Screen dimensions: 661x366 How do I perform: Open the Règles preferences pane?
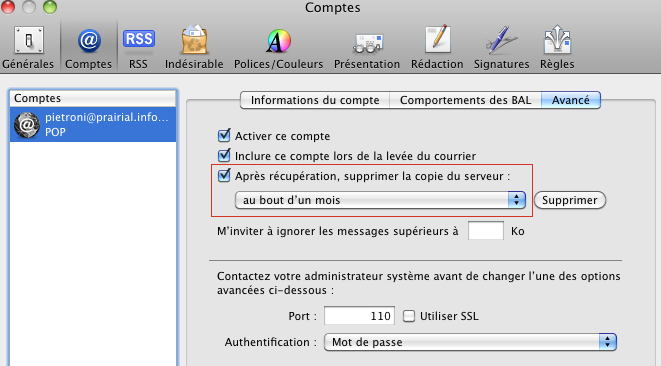pyautogui.click(x=557, y=47)
